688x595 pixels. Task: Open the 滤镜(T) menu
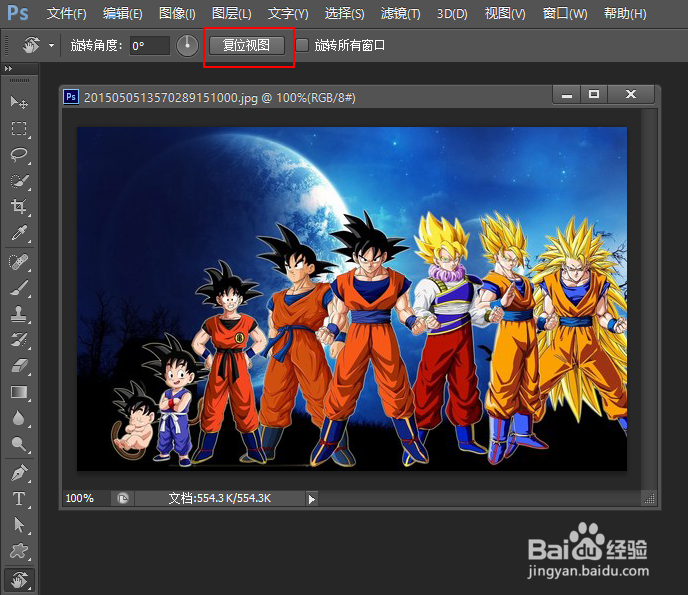(400, 14)
